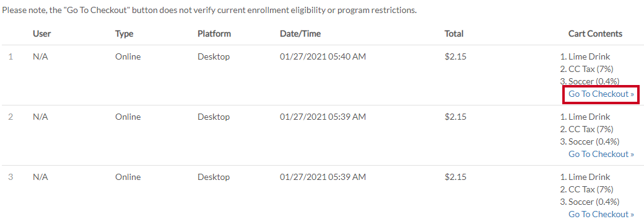Click the checkout eligibility note text
644x224 pixels.
(x=209, y=11)
